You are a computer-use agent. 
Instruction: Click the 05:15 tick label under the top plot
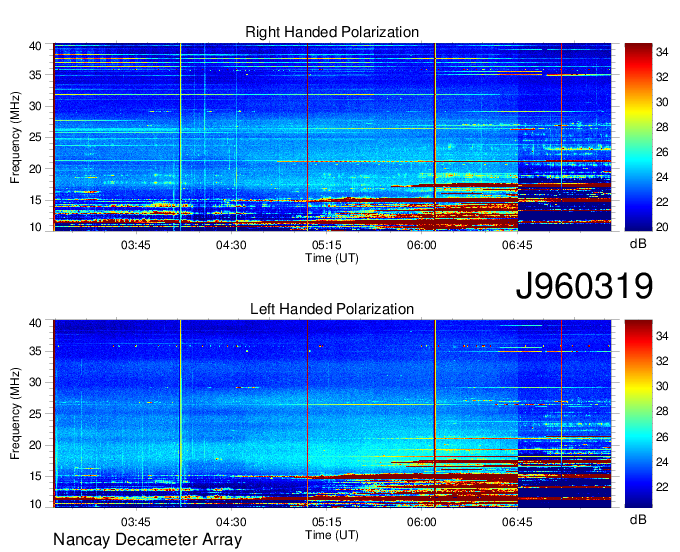click(327, 245)
